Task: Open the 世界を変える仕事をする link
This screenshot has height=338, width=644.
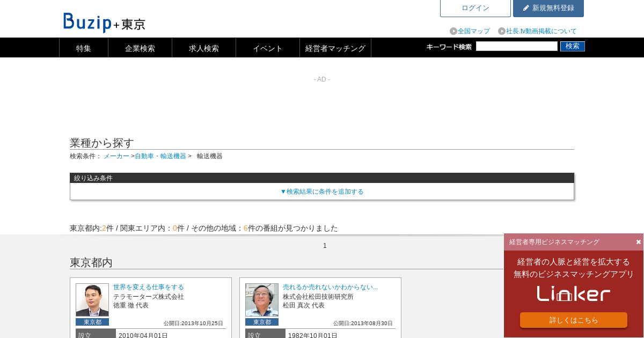Action: 149,287
